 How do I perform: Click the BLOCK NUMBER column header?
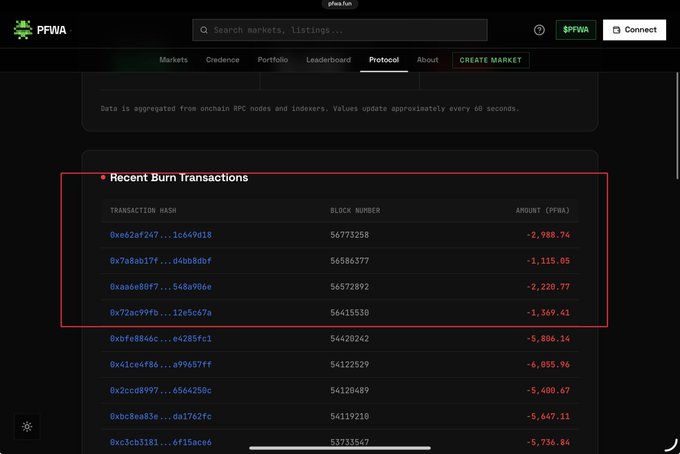pyautogui.click(x=355, y=210)
